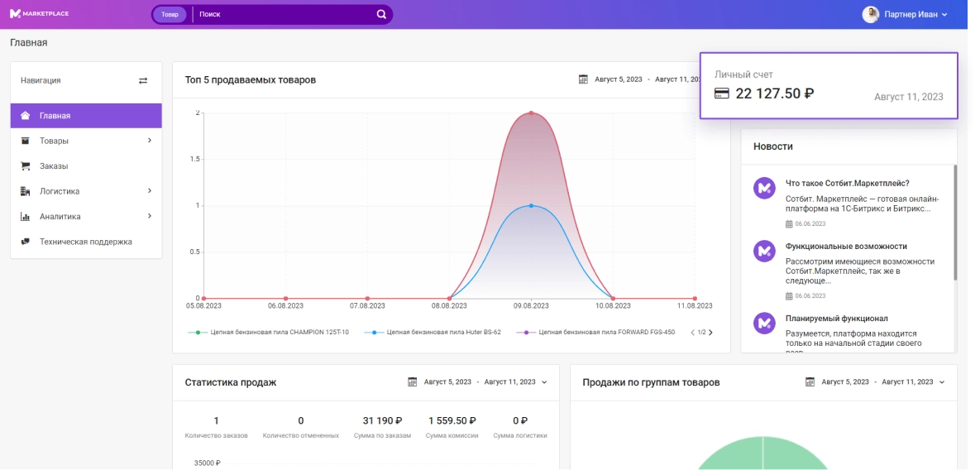Click the buildings icon beside Логистика
This screenshot has height=470, width=980.
(x=25, y=191)
